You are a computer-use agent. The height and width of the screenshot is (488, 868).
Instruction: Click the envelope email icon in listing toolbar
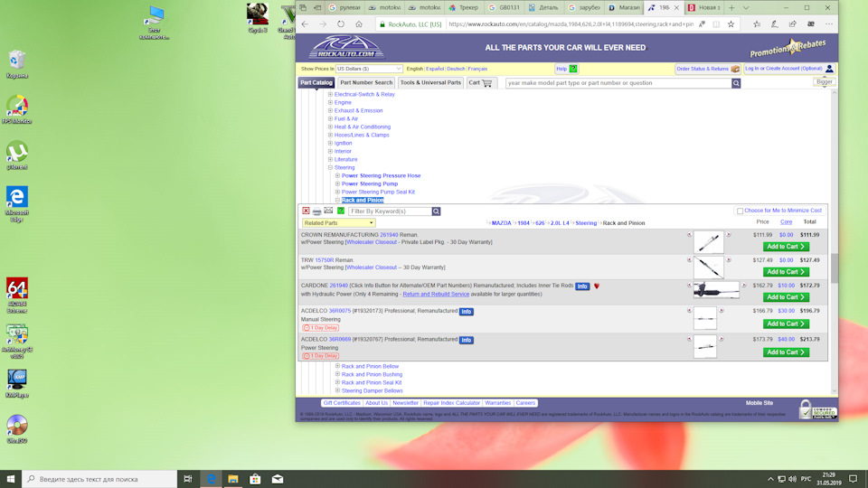[328, 211]
